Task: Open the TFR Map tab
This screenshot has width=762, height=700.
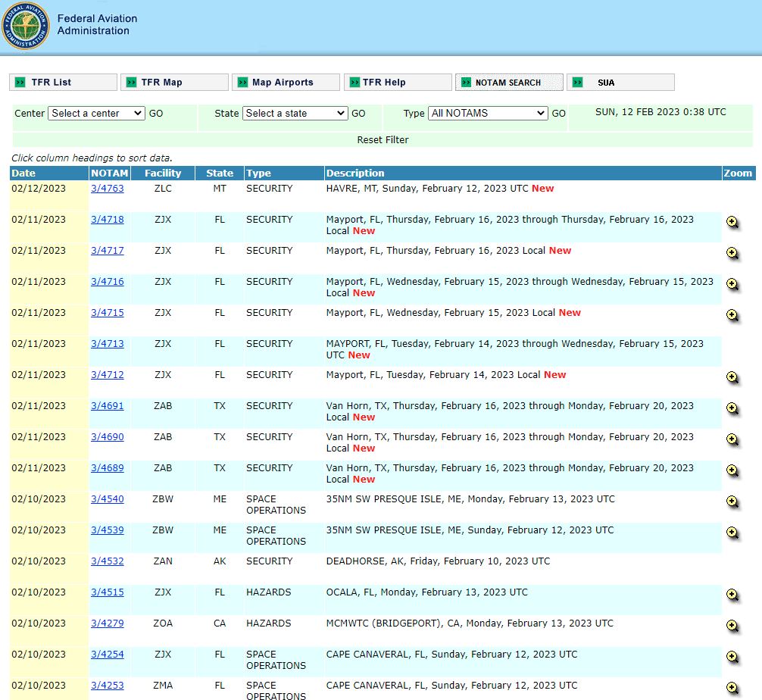Action: [x=174, y=82]
